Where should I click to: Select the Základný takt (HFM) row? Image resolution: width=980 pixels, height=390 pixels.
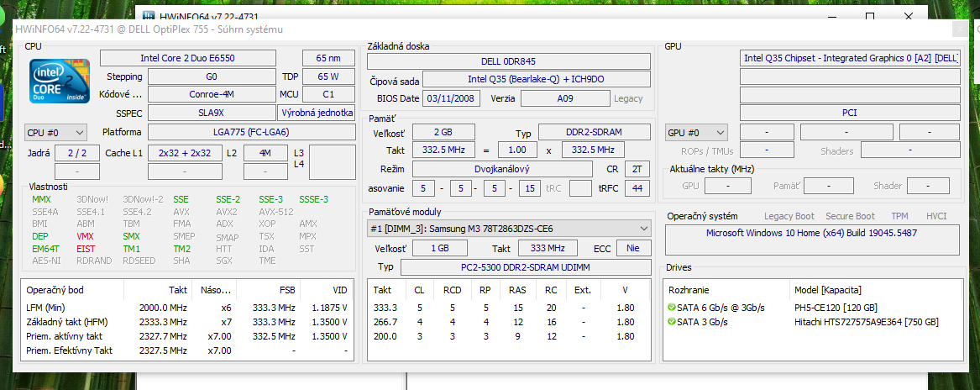coord(187,322)
